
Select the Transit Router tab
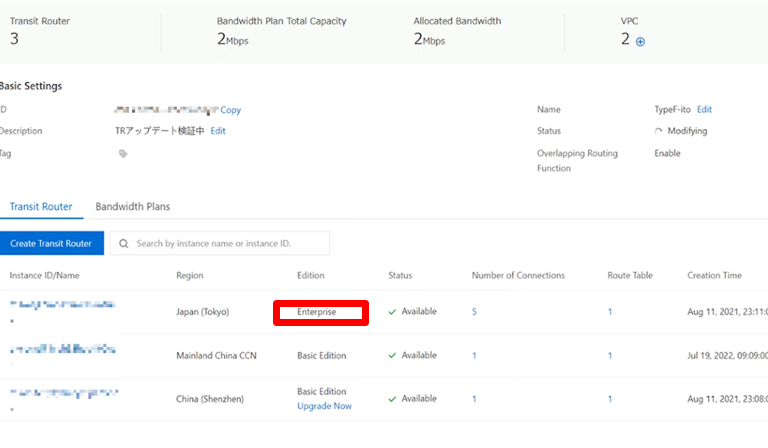point(41,207)
